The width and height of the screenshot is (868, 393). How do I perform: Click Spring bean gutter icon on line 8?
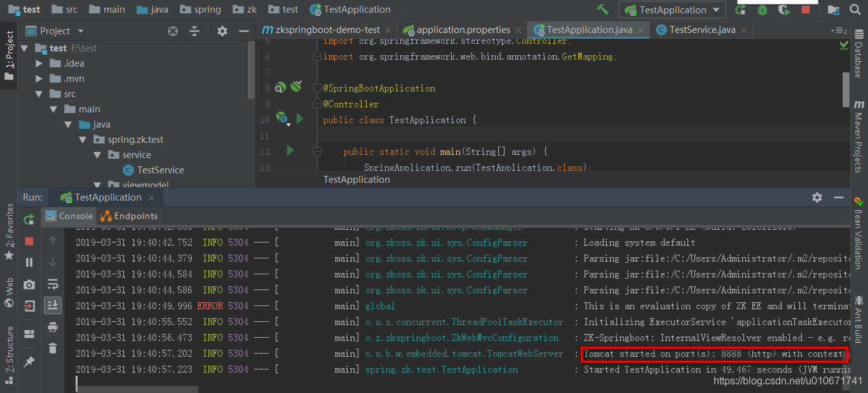(x=280, y=88)
